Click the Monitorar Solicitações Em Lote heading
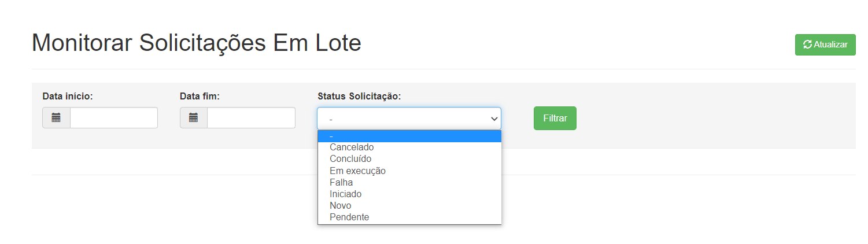The height and width of the screenshot is (244, 868). point(197,43)
